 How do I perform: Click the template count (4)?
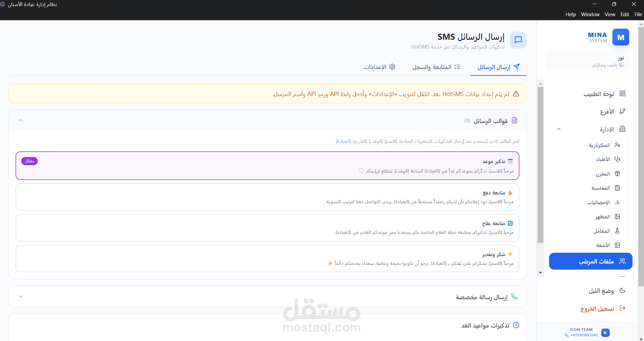467,121
